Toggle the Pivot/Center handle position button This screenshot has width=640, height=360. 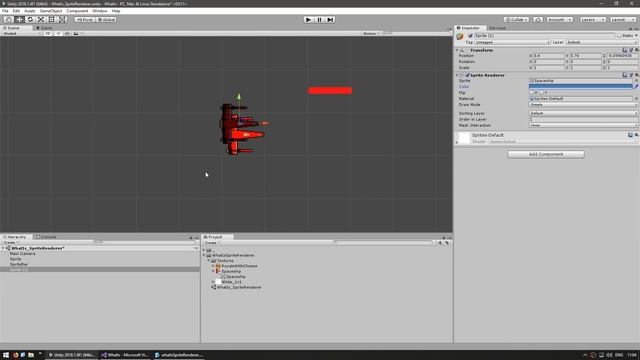point(84,20)
